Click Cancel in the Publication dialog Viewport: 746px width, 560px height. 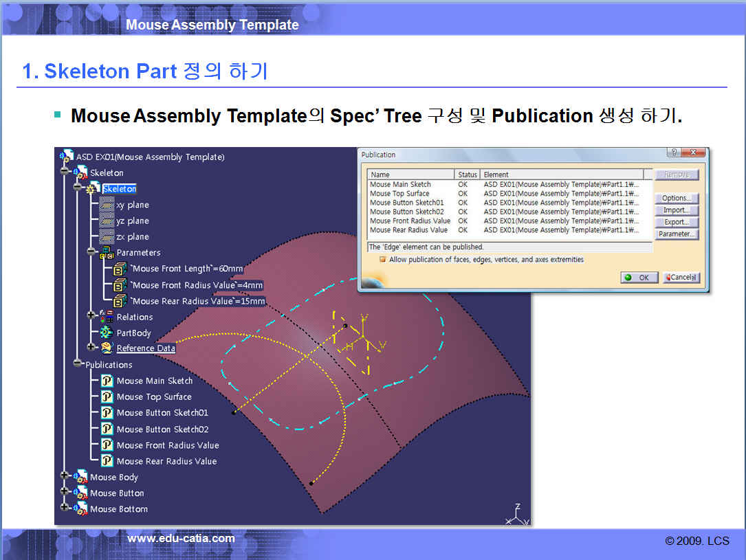point(681,277)
